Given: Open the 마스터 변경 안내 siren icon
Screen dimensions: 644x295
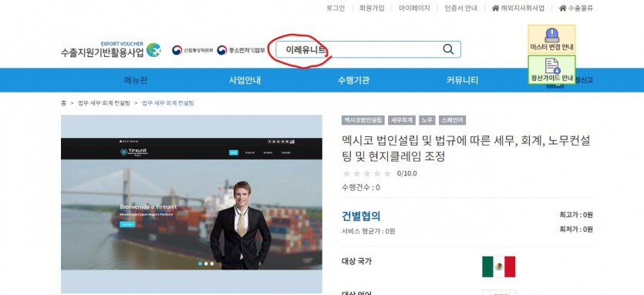Looking at the screenshot, I should (x=551, y=35).
